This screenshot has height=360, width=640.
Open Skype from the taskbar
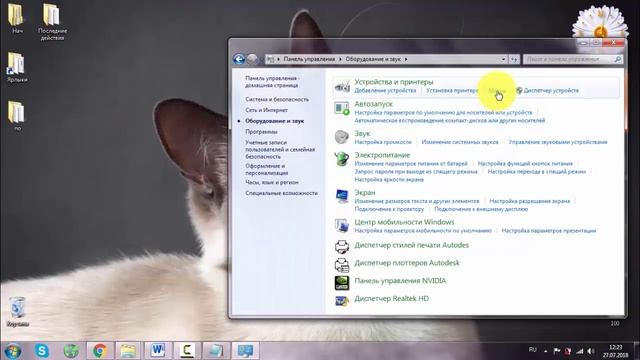pyautogui.click(x=42, y=351)
